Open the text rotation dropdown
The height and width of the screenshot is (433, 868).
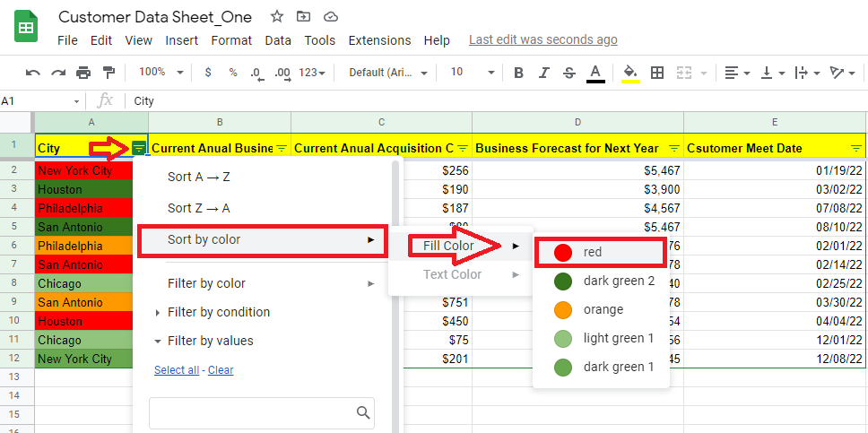[x=843, y=73]
